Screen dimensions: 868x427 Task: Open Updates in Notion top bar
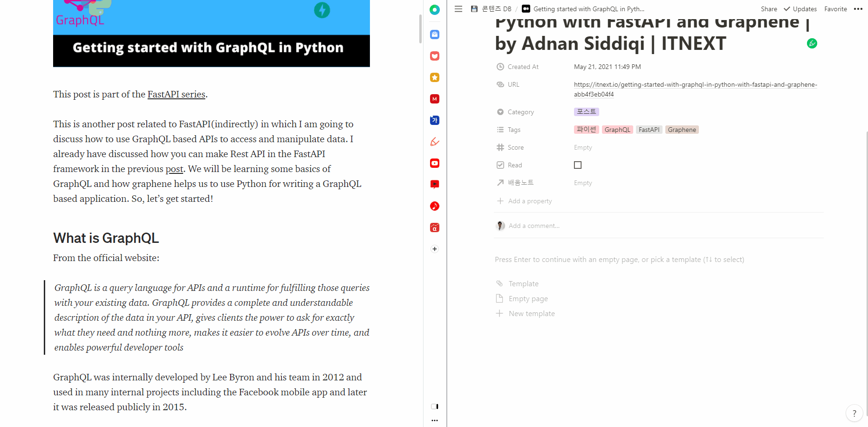800,9
